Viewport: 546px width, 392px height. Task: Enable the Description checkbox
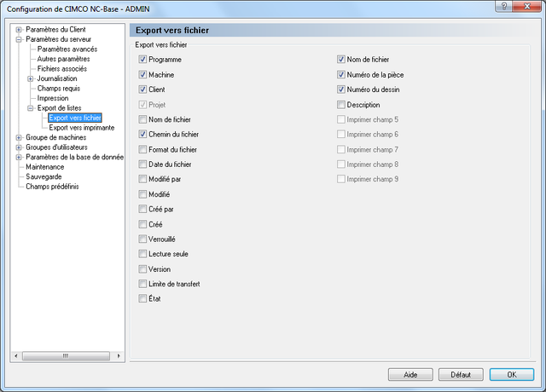[x=341, y=104]
